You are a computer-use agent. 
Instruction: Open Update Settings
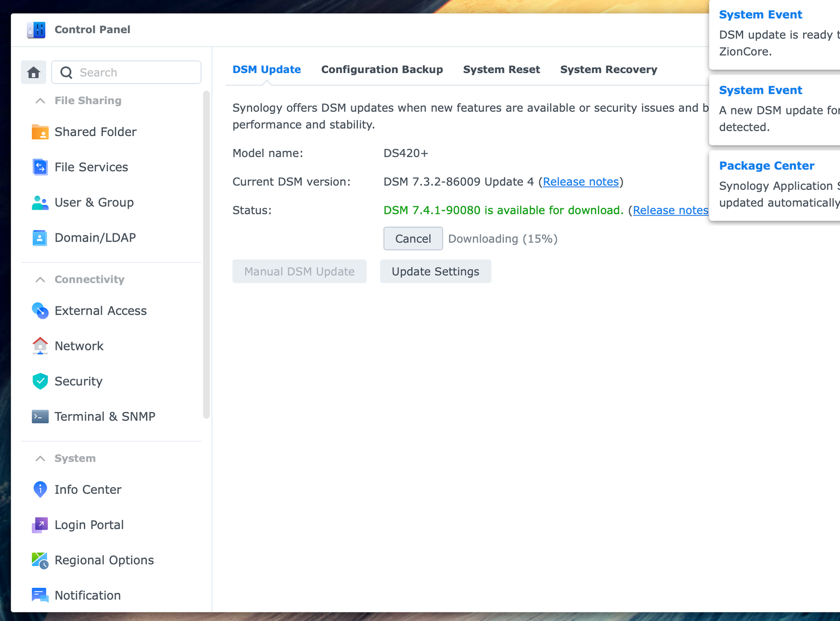435,271
